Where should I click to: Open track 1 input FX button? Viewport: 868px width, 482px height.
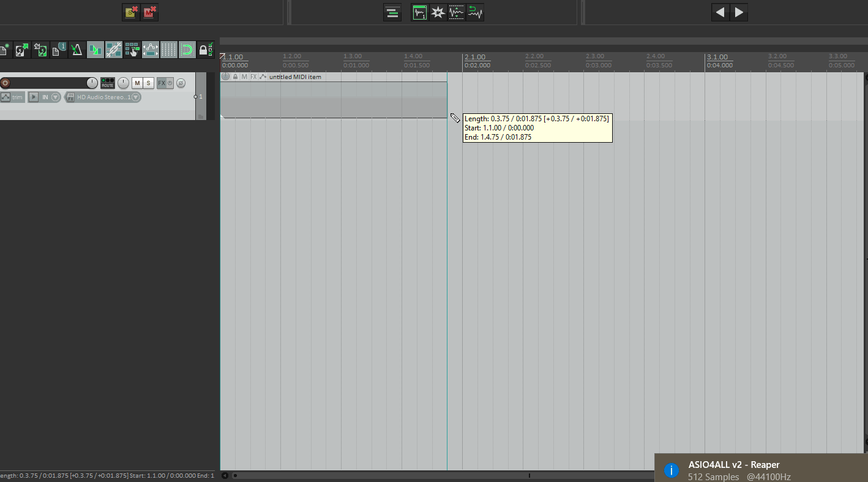[x=70, y=97]
